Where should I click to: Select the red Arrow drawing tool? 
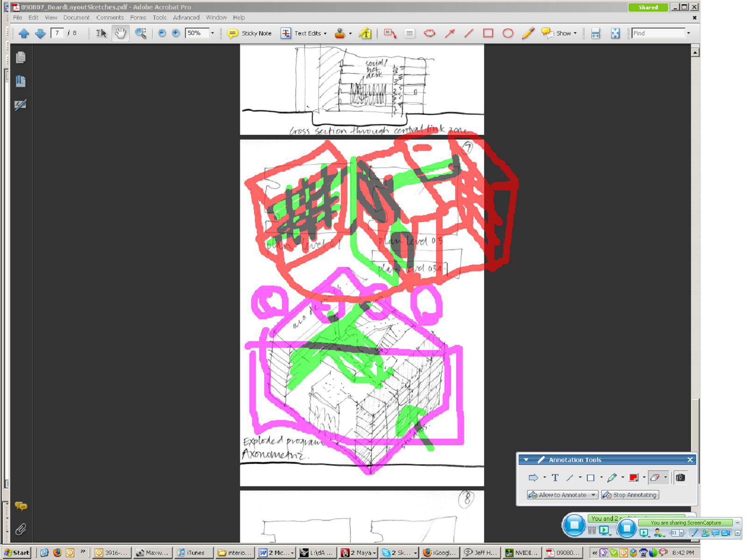tap(450, 33)
